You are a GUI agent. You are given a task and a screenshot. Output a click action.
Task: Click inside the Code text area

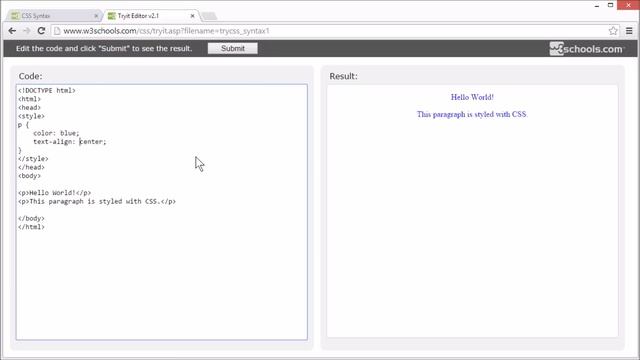pos(162,212)
